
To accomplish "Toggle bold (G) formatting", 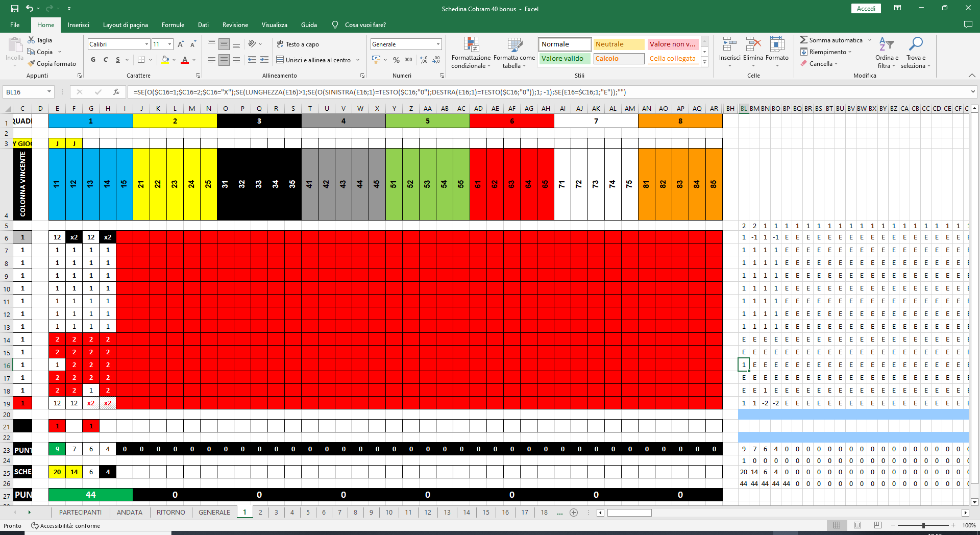I will pyautogui.click(x=93, y=60).
